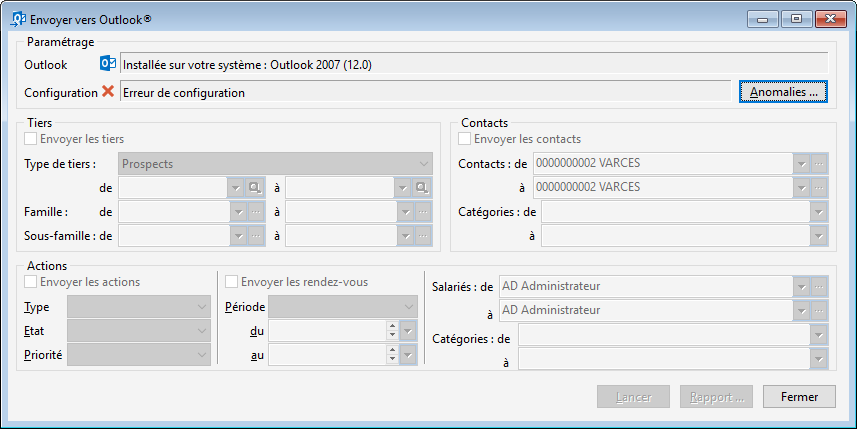The width and height of the screenshot is (857, 429).
Task: Click the red configuration error cross icon
Action: 108,91
